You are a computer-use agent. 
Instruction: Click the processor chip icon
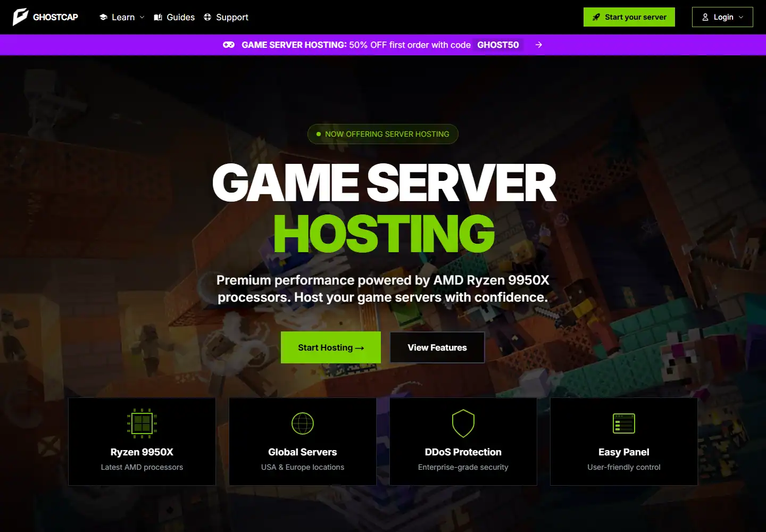[142, 423]
